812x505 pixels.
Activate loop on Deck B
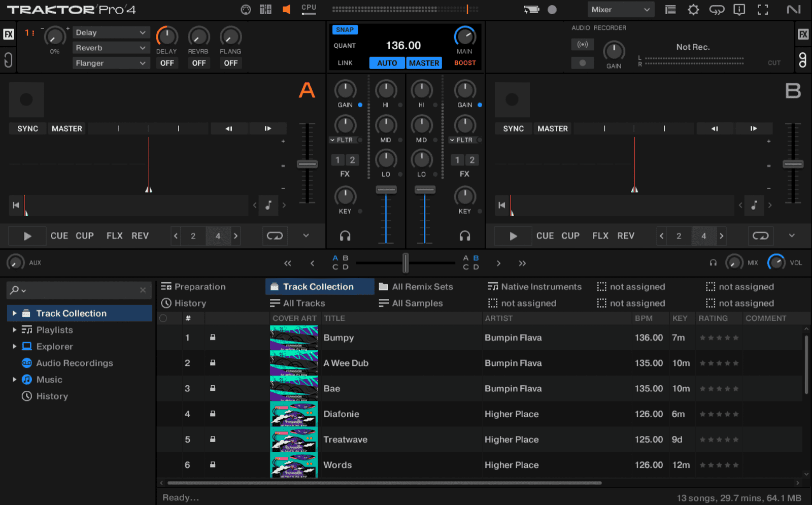pos(761,235)
